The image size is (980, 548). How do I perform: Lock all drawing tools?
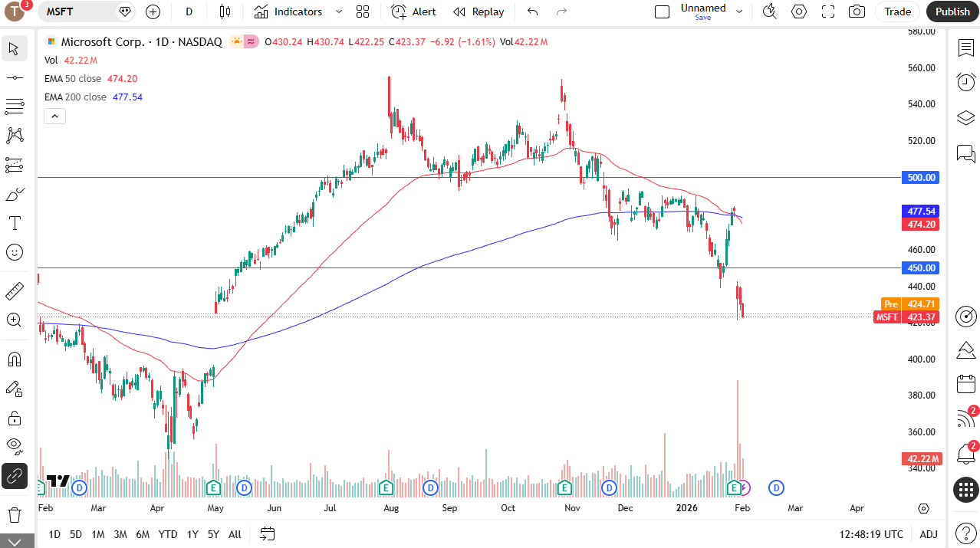pos(14,418)
